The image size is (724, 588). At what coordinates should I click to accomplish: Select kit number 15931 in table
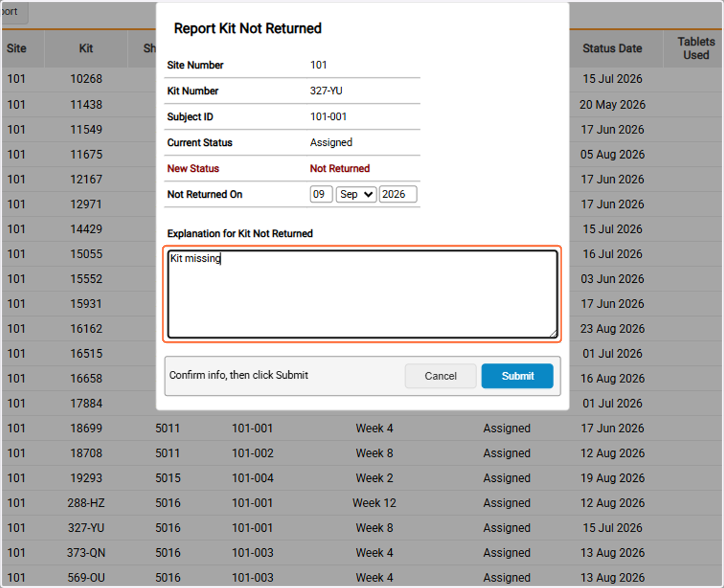coord(86,304)
